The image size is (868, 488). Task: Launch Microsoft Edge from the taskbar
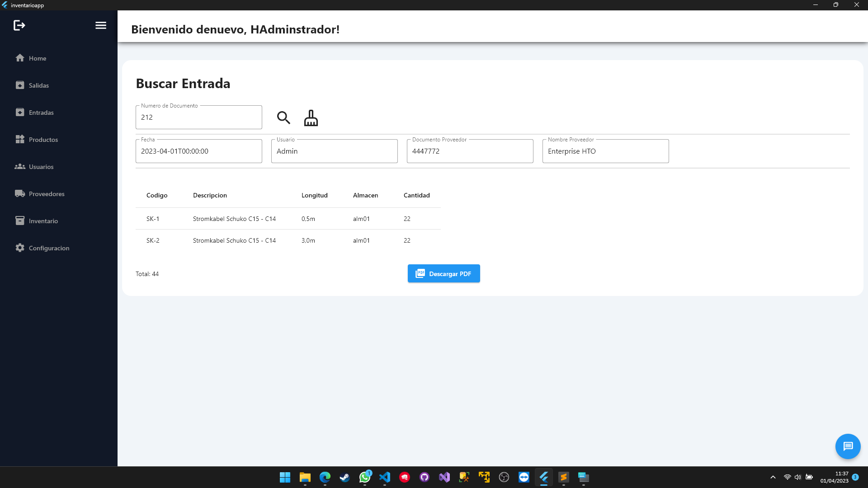coord(325,477)
